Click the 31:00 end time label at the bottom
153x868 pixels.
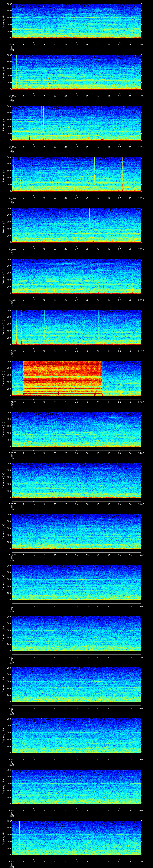pyautogui.click(x=141, y=861)
